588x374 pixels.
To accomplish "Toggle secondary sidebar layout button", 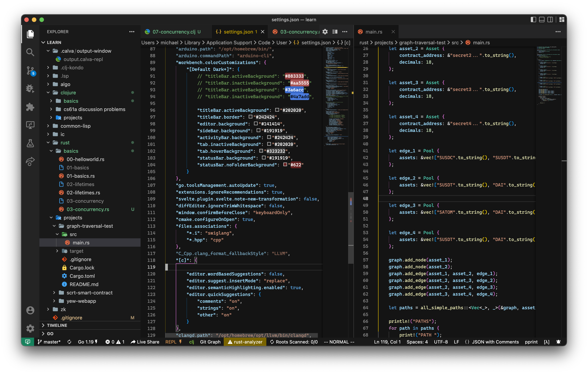I will [550, 20].
